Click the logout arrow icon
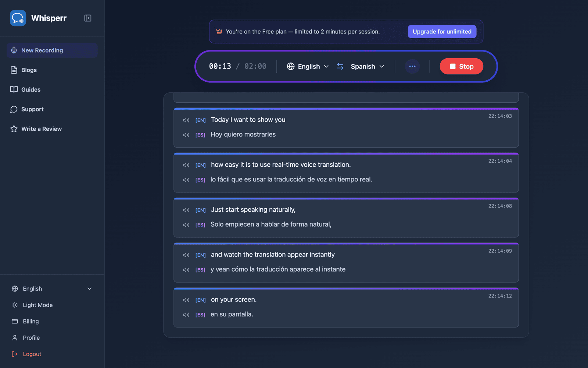Viewport: 588px width, 368px height. click(x=15, y=354)
